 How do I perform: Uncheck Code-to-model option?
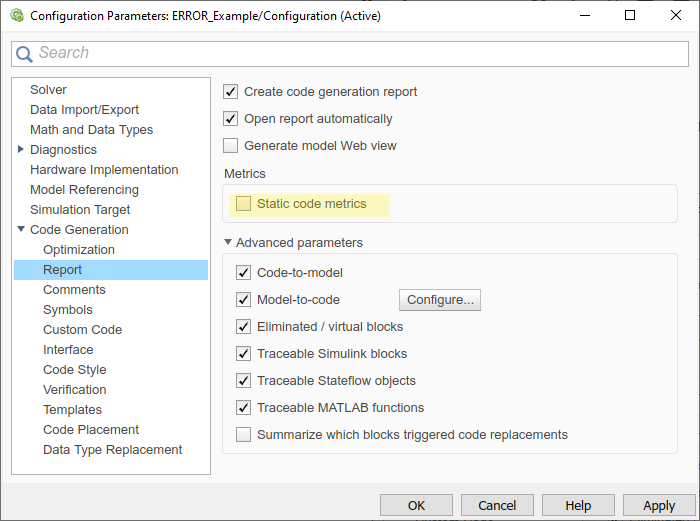tap(244, 272)
